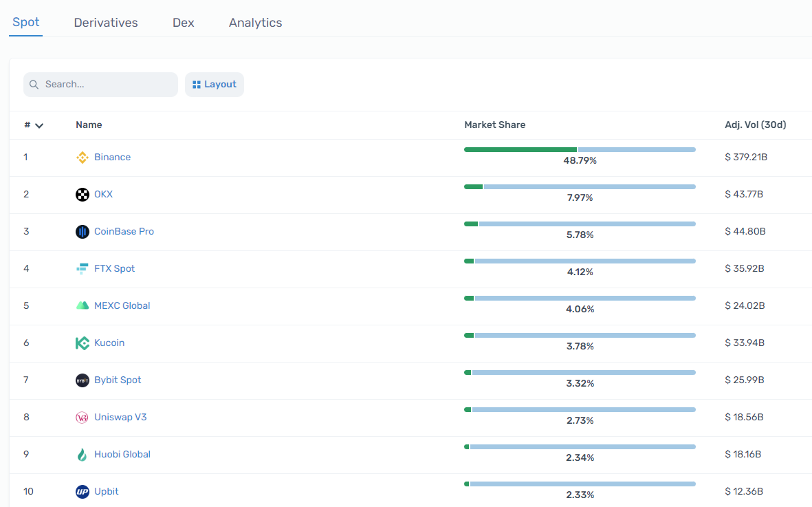The width and height of the screenshot is (812, 507).
Task: Click Binance's market share progress bar
Action: 580,150
